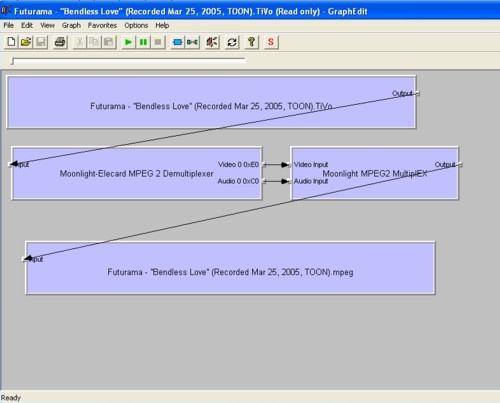The height and width of the screenshot is (403, 500).
Task: Click the multiplexer's Output pin
Action: 460,165
